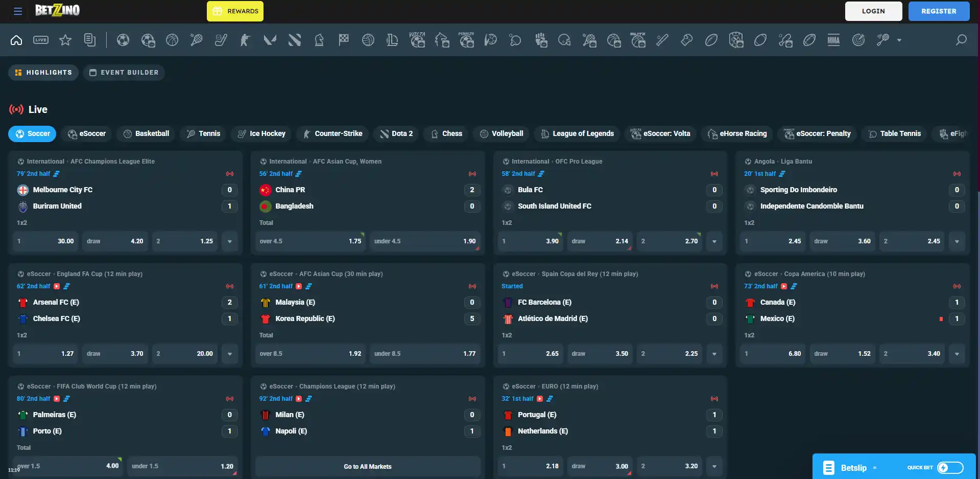Expand more markets for Barcelona vs Atlético
The width and height of the screenshot is (980, 479).
coord(714,354)
